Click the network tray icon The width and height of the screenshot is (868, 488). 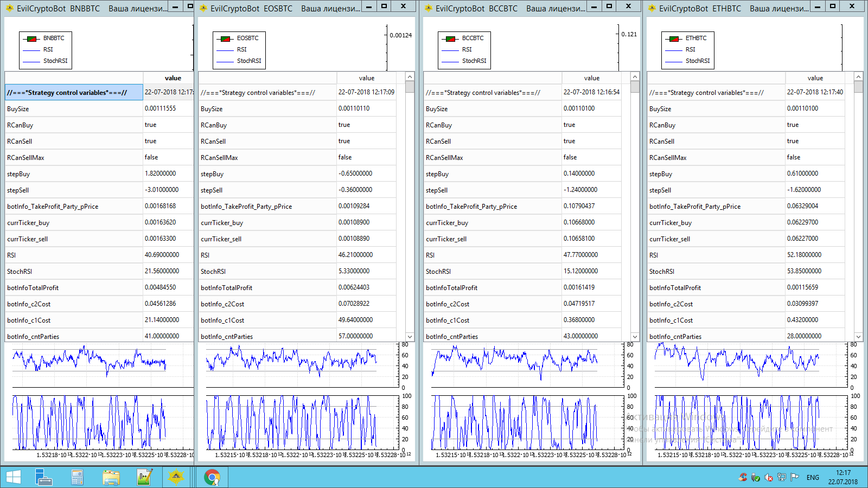tap(782, 477)
